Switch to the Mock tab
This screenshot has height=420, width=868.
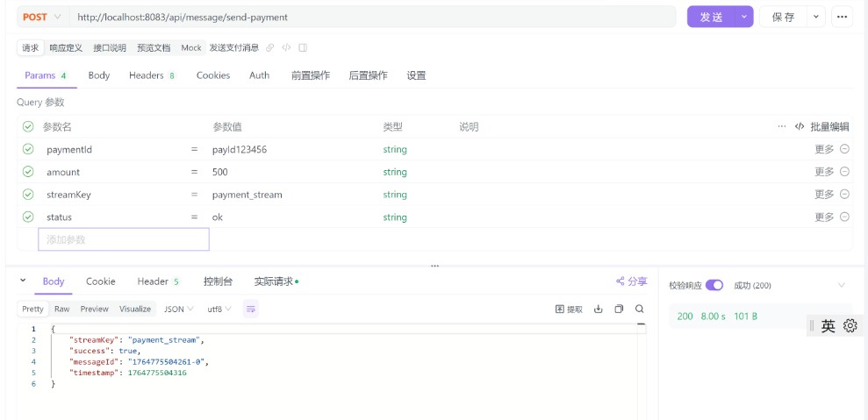[x=191, y=47]
